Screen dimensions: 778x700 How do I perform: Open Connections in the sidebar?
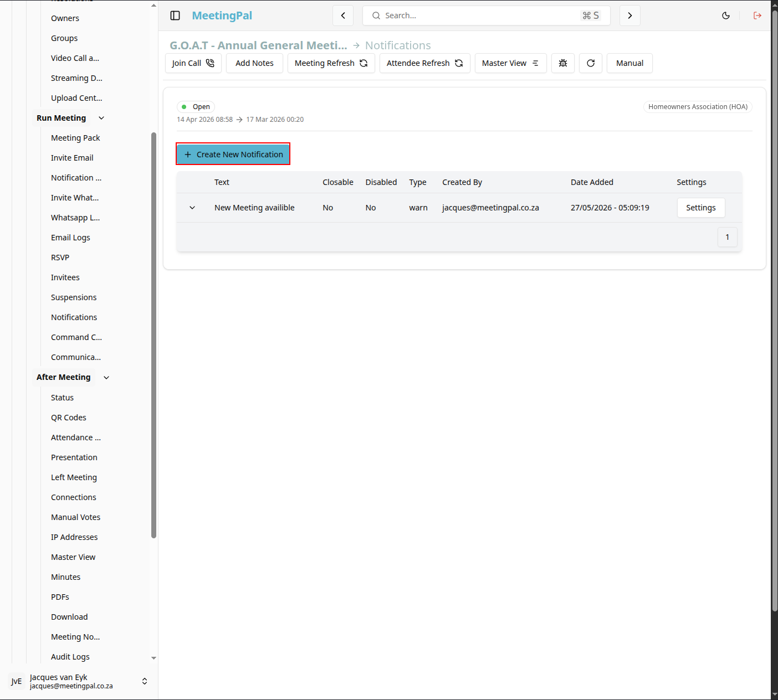tap(74, 497)
